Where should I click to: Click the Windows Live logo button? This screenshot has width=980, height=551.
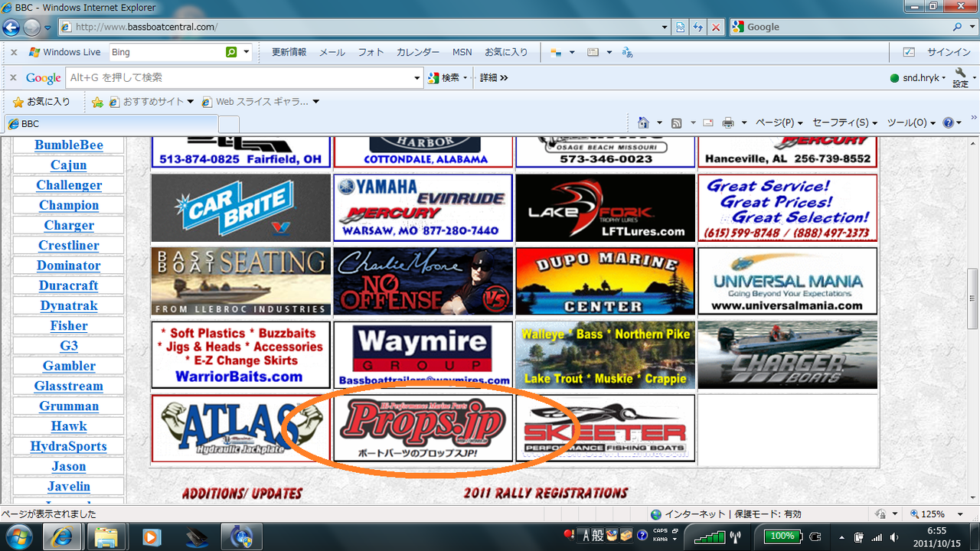(x=64, y=52)
